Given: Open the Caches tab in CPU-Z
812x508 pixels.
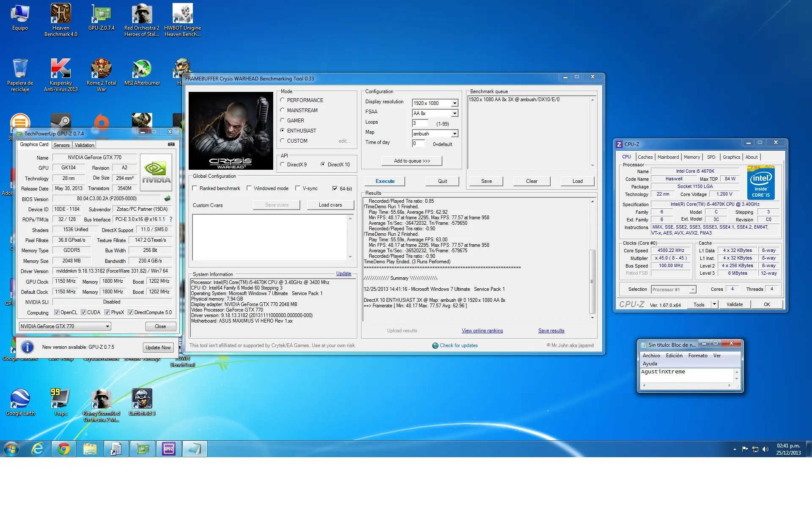Looking at the screenshot, I should pos(645,157).
